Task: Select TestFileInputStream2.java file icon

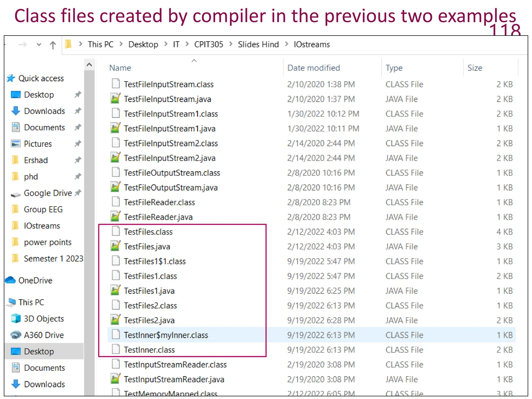Action: pos(116,158)
